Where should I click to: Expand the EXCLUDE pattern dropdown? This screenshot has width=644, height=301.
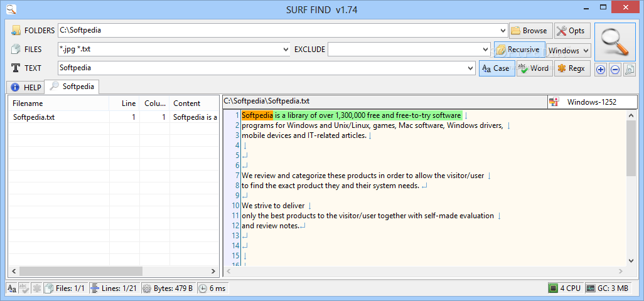(x=486, y=50)
